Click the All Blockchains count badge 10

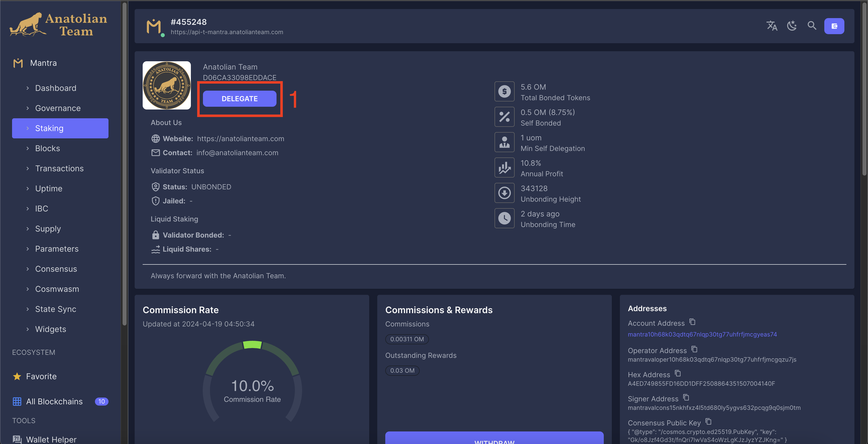tap(101, 402)
